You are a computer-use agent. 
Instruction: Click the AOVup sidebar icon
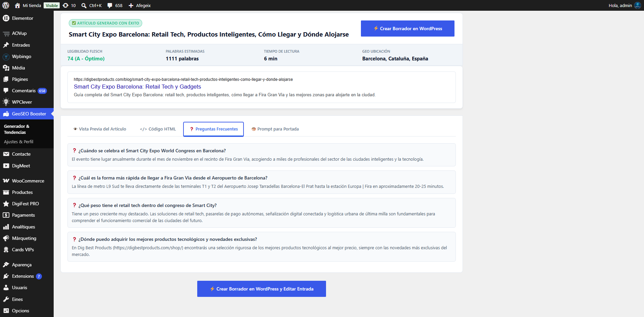pyautogui.click(x=6, y=33)
